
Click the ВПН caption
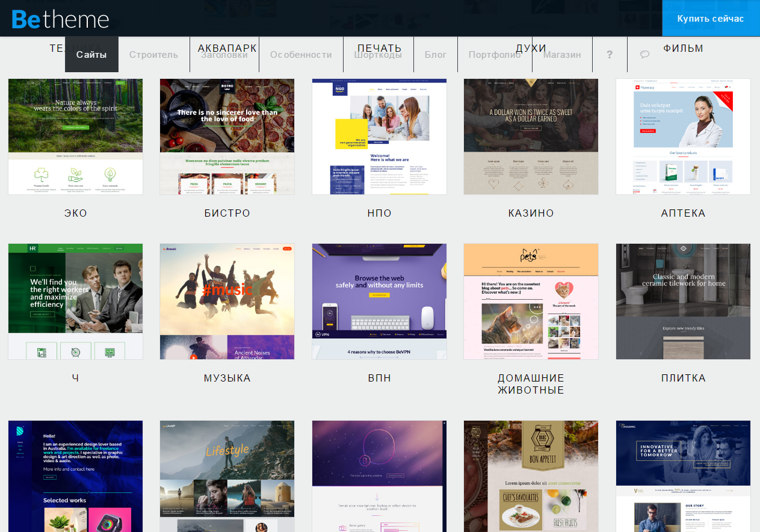(x=380, y=378)
